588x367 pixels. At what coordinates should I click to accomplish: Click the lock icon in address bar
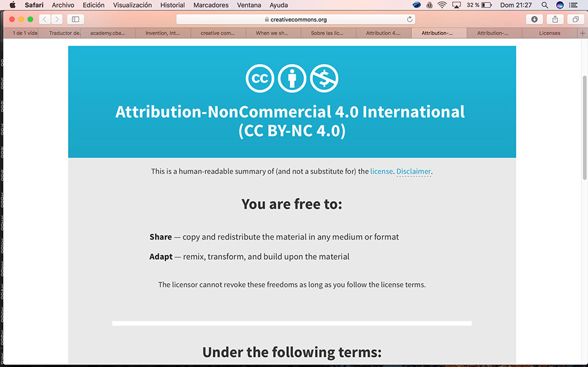[x=267, y=20]
